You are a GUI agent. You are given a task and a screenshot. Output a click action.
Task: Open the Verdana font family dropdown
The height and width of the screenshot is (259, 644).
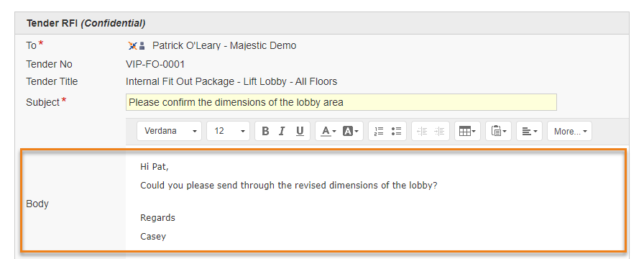(169, 131)
